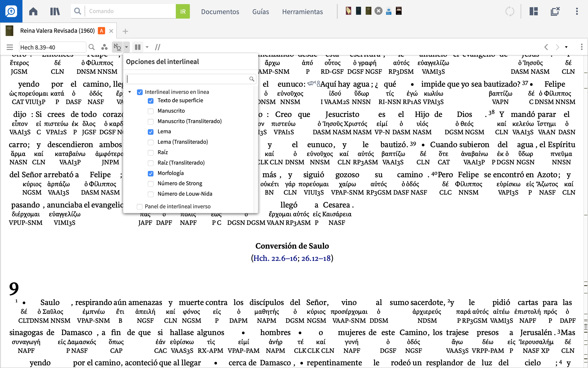Check the Raíz option
This screenshot has width=588, height=368.
click(151, 153)
